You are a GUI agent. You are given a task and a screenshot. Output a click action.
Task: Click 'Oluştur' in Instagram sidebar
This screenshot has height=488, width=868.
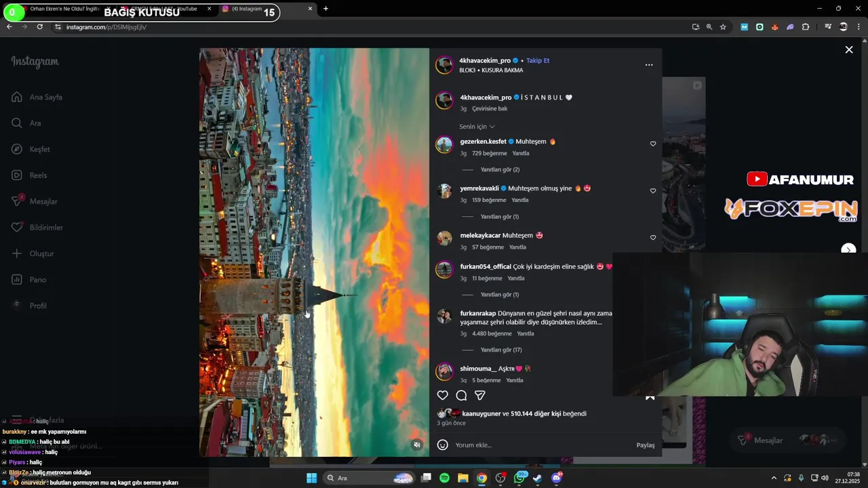33,253
